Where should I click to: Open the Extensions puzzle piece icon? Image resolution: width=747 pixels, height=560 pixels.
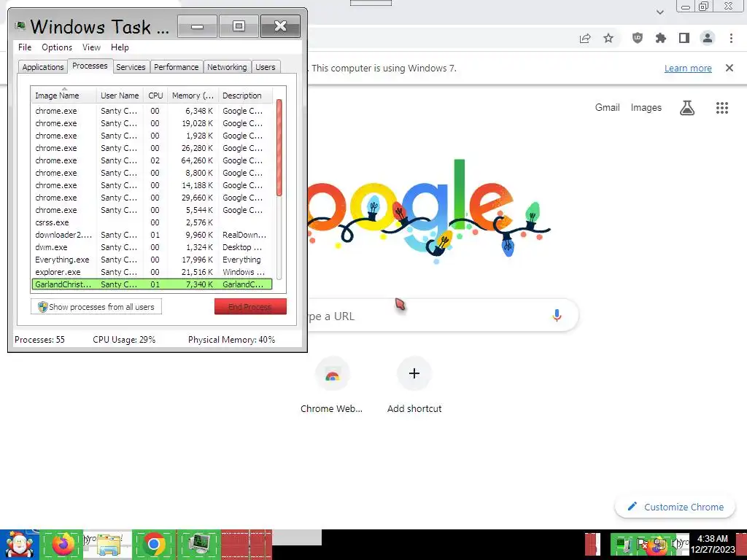[x=661, y=38]
